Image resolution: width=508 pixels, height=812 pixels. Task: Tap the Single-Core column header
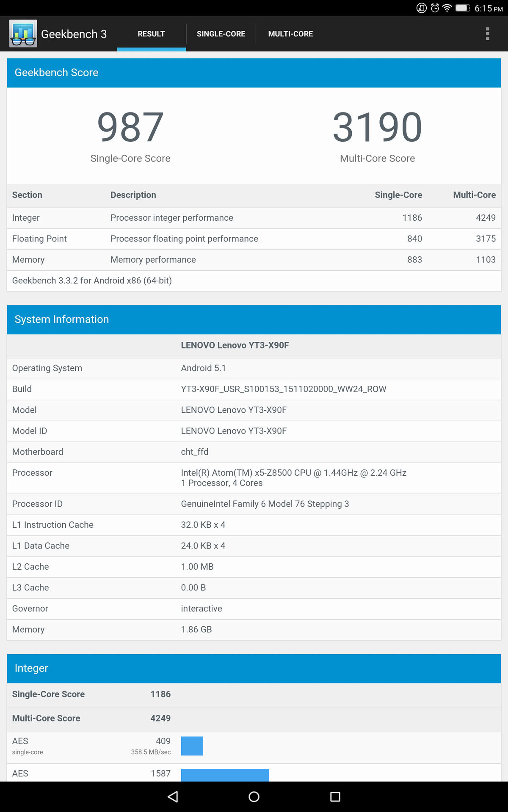(x=398, y=195)
